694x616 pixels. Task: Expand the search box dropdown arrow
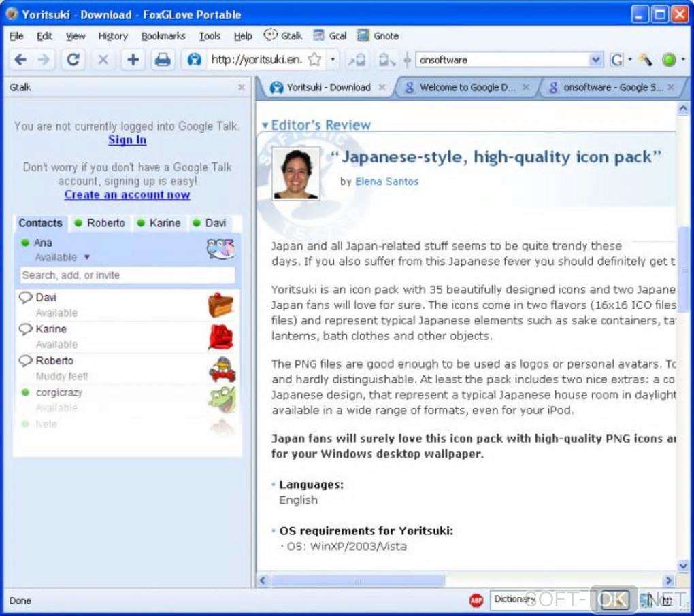click(x=596, y=59)
